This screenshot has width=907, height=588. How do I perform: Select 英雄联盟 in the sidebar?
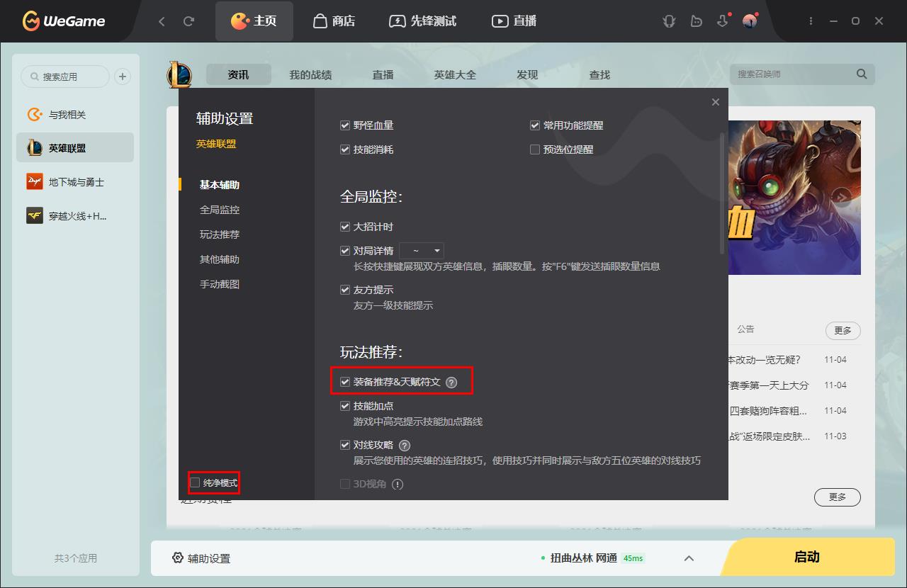pyautogui.click(x=75, y=148)
